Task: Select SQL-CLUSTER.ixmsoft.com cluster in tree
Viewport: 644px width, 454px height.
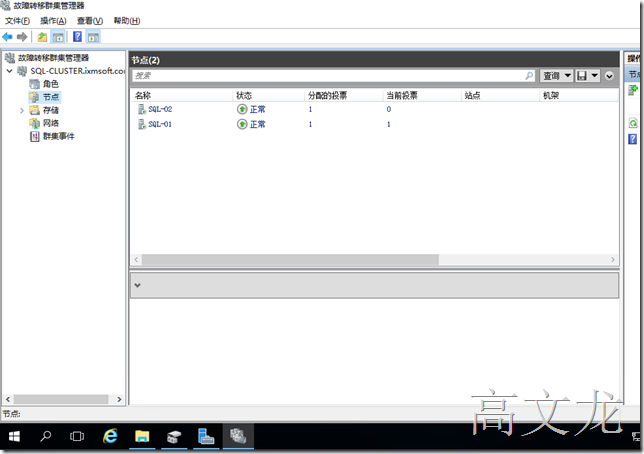Action: pyautogui.click(x=78, y=71)
